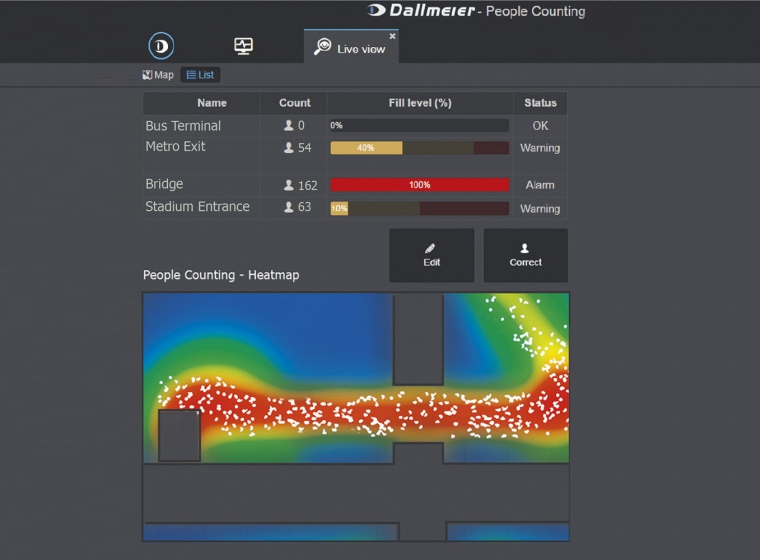This screenshot has height=560, width=760.
Task: Click the person icon beside Metro Exit count
Action: [289, 148]
